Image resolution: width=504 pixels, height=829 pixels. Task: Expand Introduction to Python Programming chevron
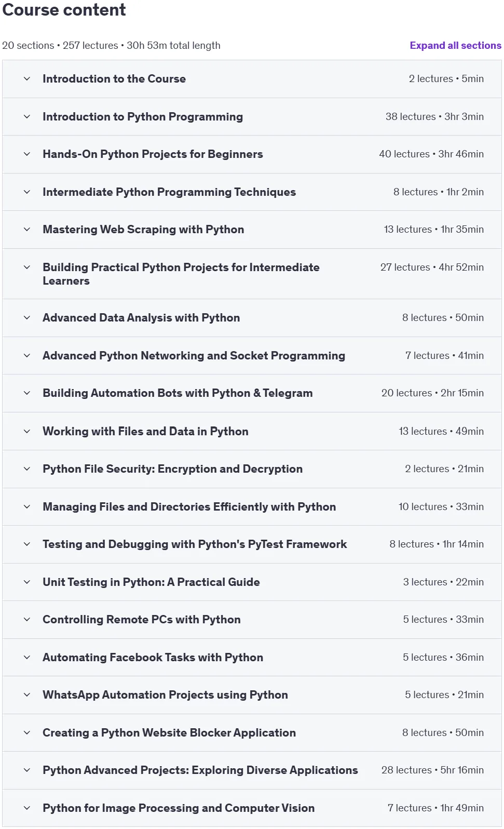click(x=27, y=117)
